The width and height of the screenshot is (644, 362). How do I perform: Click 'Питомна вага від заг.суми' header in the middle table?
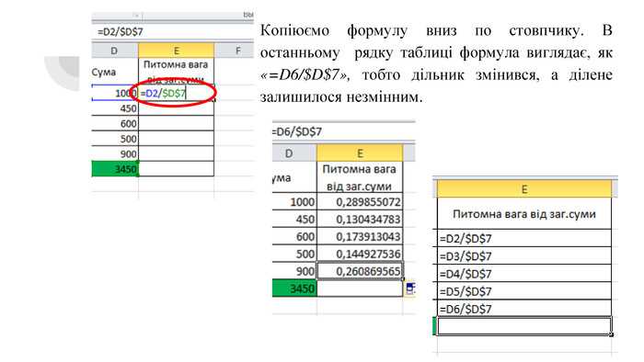(x=360, y=177)
